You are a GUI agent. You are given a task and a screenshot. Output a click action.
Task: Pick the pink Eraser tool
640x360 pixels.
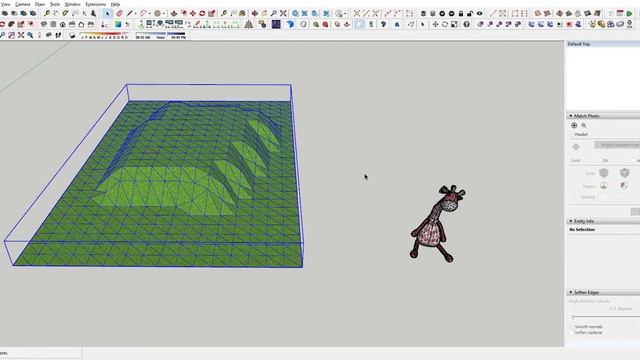pyautogui.click(x=119, y=13)
